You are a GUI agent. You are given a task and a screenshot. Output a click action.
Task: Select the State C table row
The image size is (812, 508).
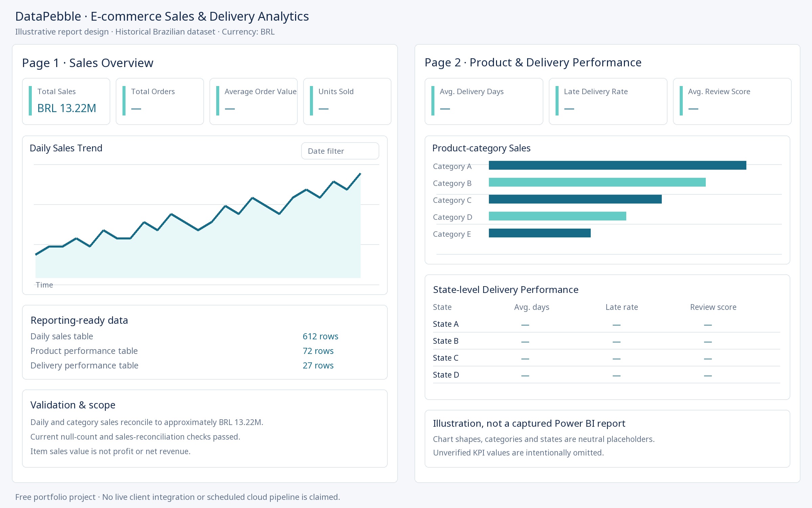pyautogui.click(x=607, y=358)
